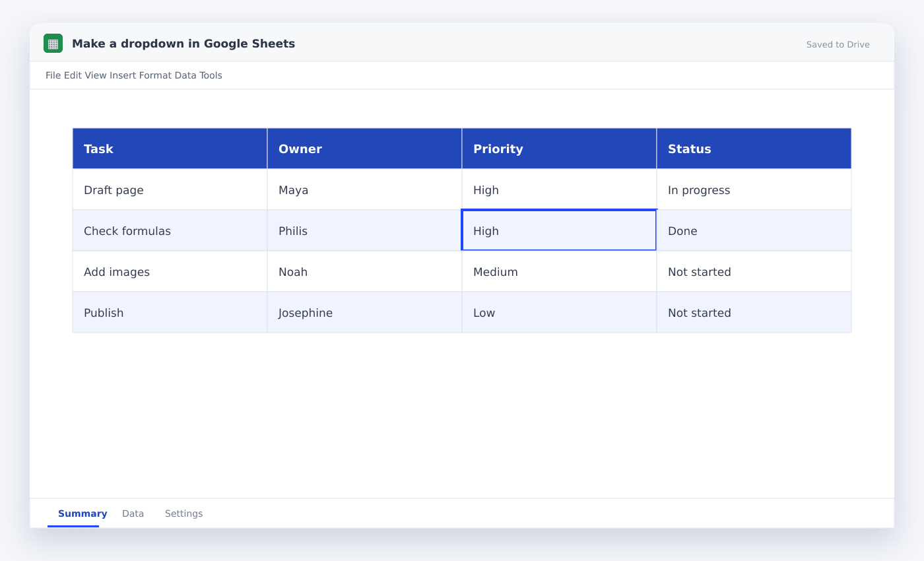Select the High priority cell in Draft page row
The width and height of the screenshot is (924, 561).
[559, 190]
